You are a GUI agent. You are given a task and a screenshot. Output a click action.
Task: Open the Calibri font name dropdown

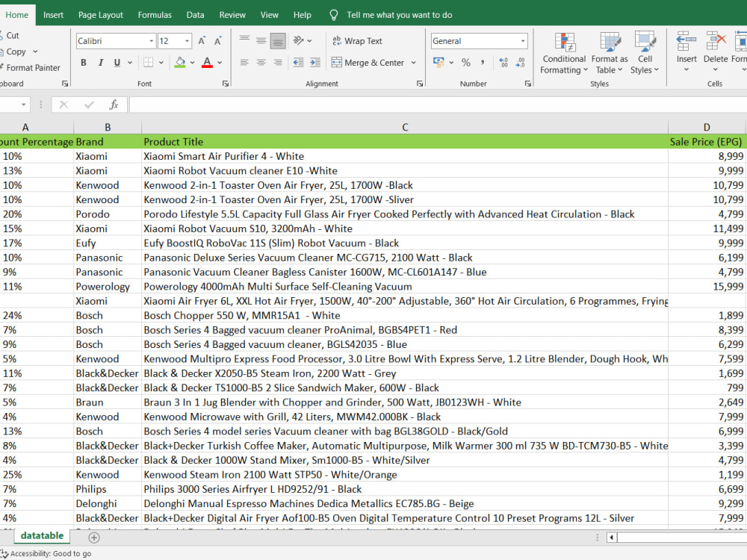pyautogui.click(x=152, y=41)
